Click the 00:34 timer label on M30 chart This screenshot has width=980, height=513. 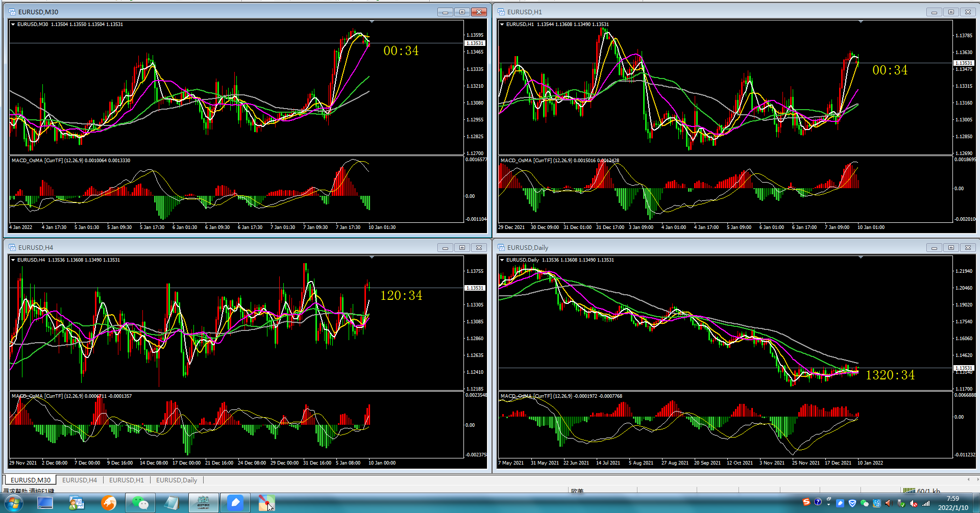[401, 50]
